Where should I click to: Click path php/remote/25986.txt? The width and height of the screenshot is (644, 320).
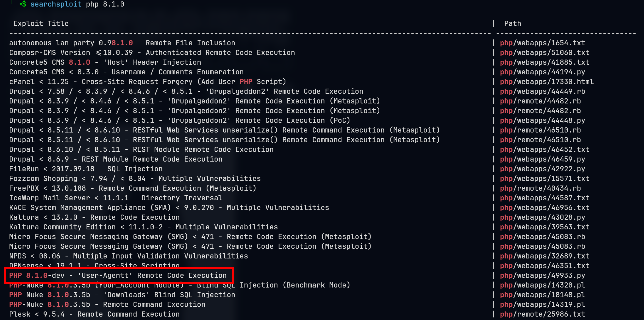pyautogui.click(x=542, y=314)
